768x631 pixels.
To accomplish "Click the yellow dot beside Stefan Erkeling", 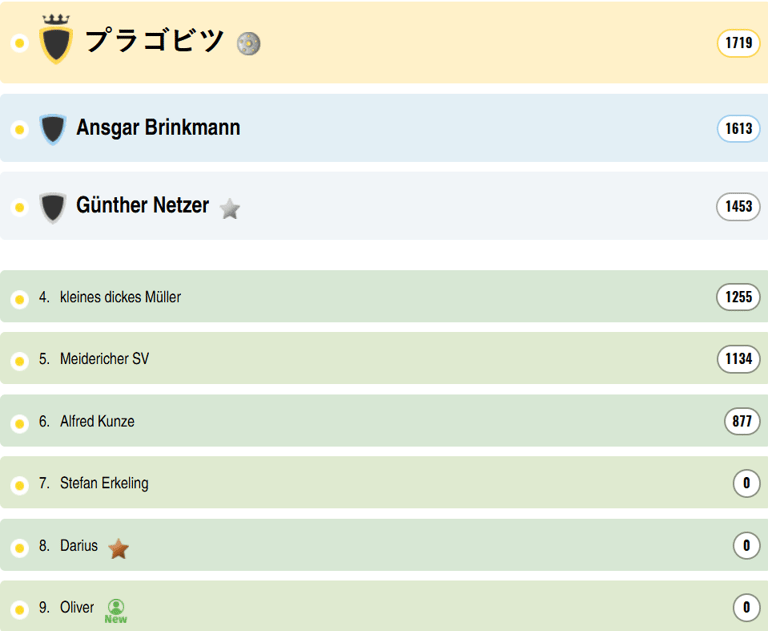I will click(x=19, y=485).
